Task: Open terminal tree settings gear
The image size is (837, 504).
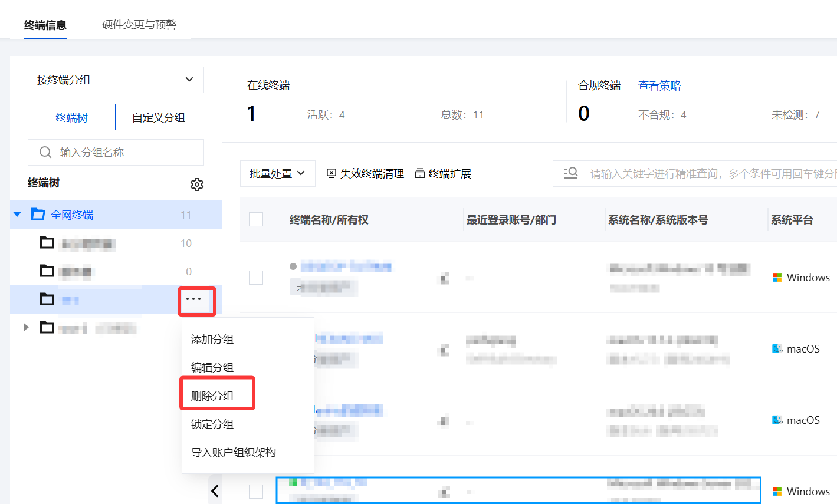Action: [197, 185]
